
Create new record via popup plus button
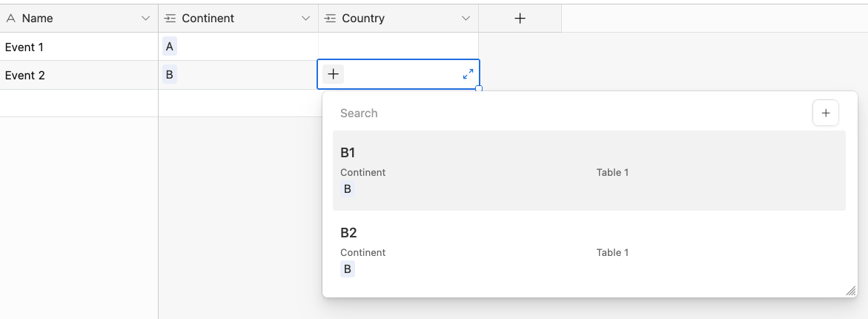coord(825,113)
